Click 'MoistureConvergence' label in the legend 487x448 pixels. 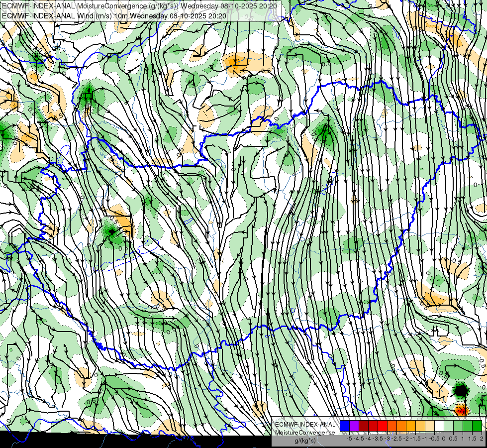click(x=305, y=433)
